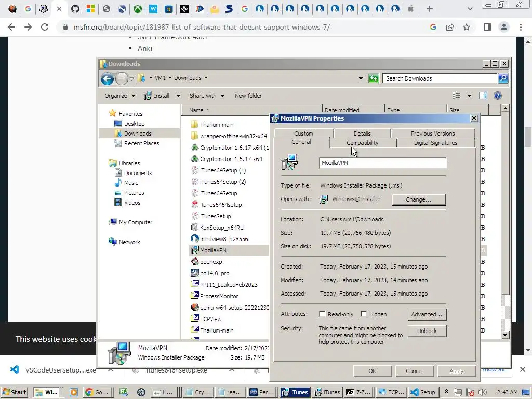Screen dimensions: 532x399
Task: Click the volume icon in system tray
Action: [483, 392]
